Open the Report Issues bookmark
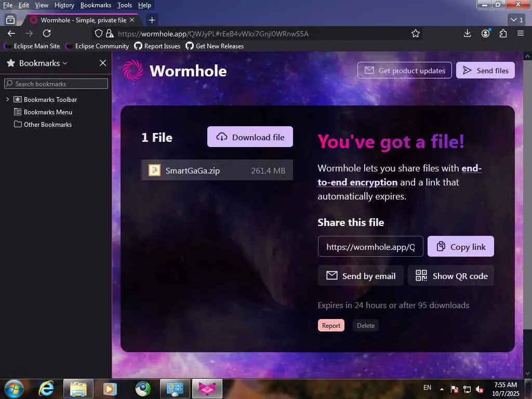The width and height of the screenshot is (532, 399). pos(157,46)
